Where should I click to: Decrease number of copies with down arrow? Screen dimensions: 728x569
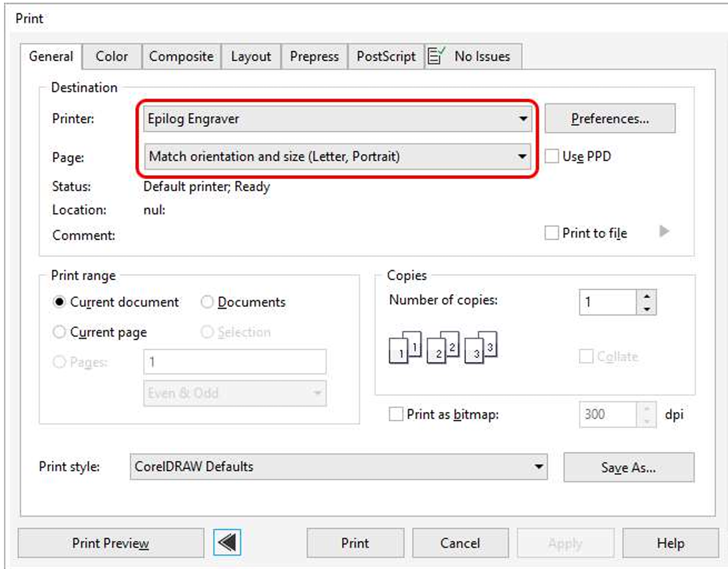(x=646, y=308)
